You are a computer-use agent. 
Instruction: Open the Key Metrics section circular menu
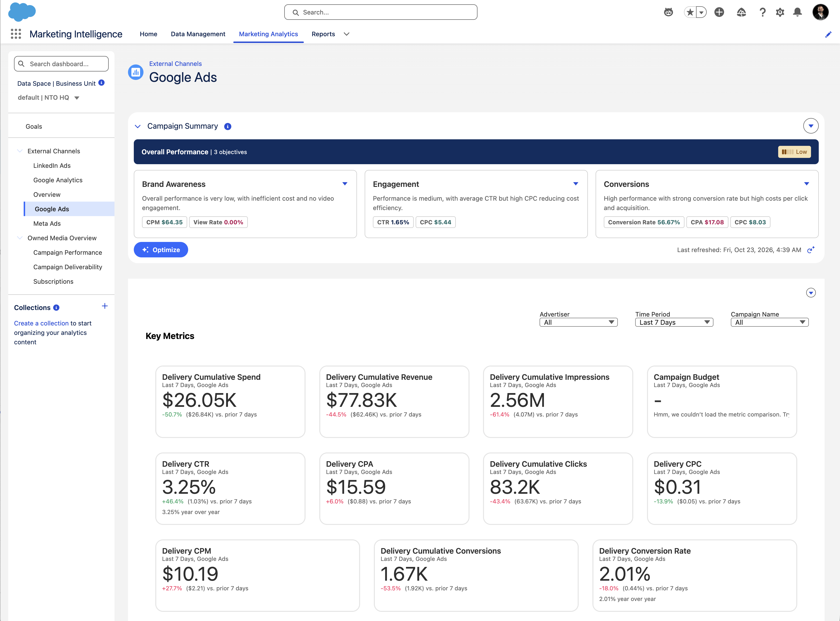811,293
